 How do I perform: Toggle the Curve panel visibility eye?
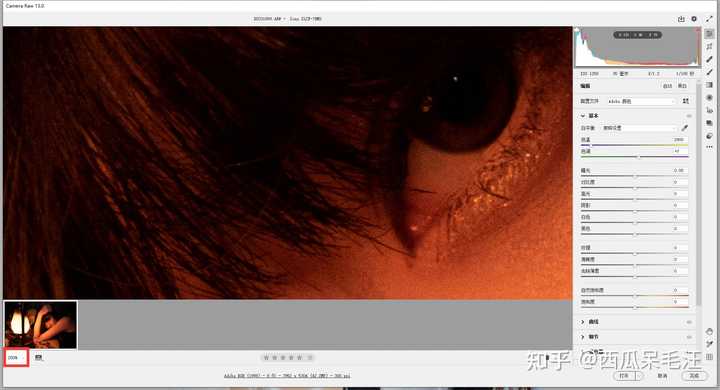point(689,322)
